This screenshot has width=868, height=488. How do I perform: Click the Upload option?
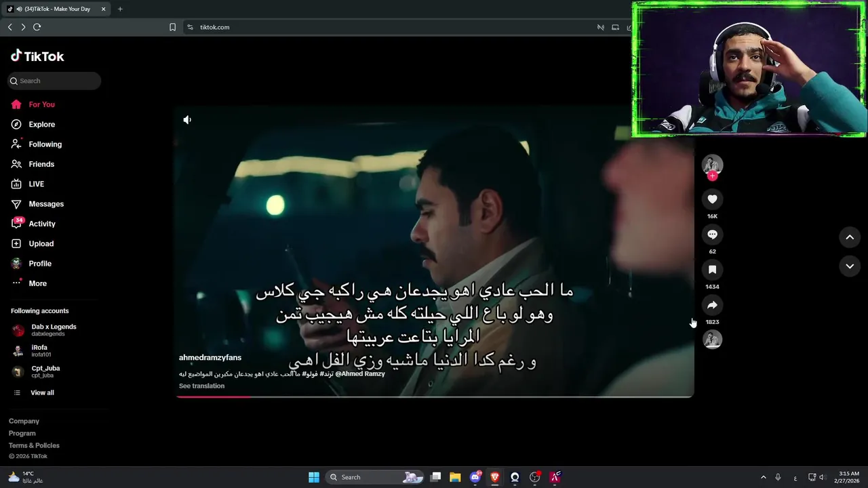[33, 243]
